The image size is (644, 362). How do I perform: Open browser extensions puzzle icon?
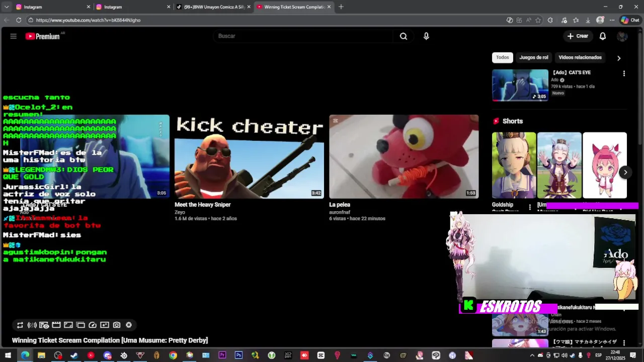pyautogui.click(x=550, y=20)
